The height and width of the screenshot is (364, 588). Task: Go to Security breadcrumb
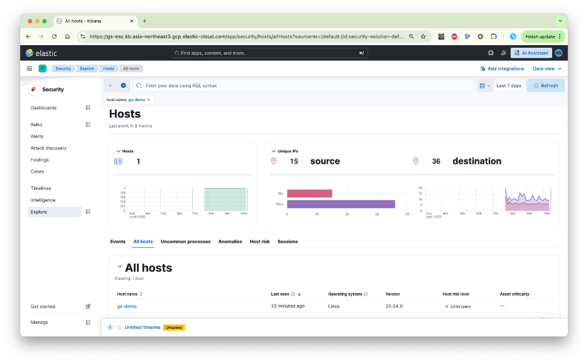click(x=63, y=69)
